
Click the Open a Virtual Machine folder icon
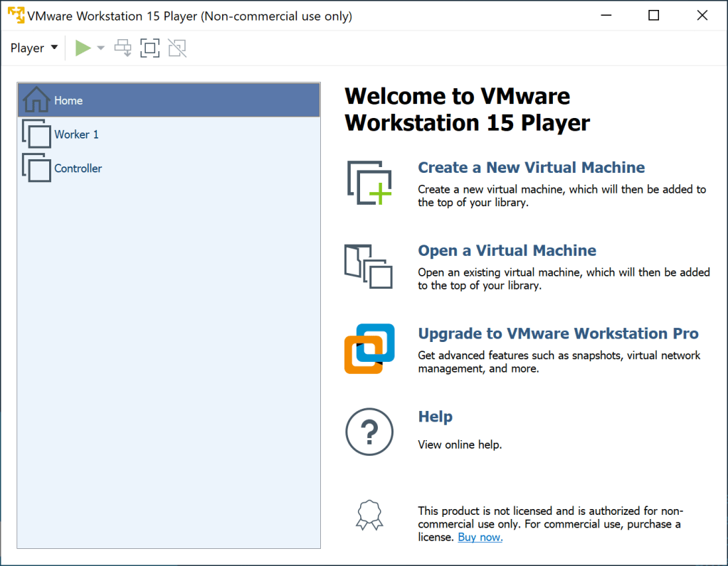[369, 267]
